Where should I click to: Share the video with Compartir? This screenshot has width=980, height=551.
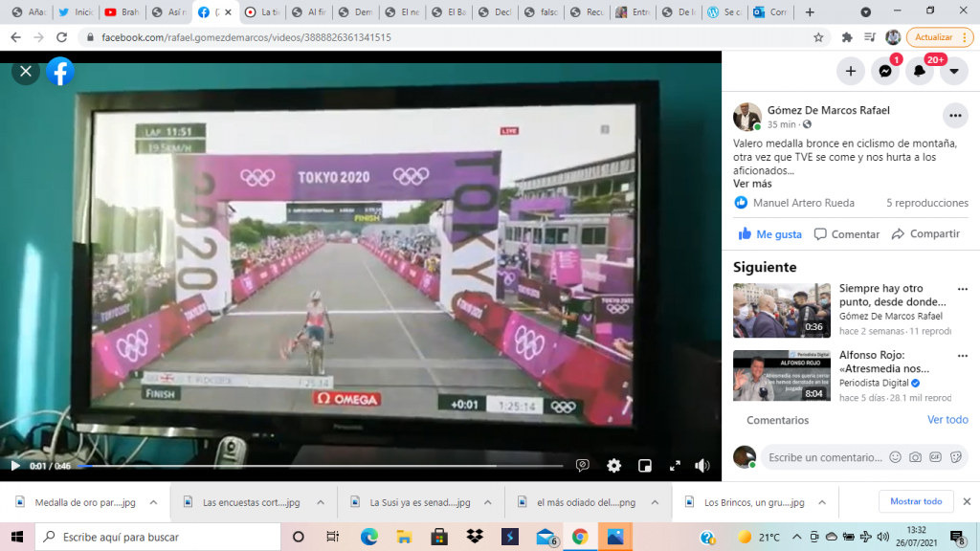pyautogui.click(x=925, y=233)
